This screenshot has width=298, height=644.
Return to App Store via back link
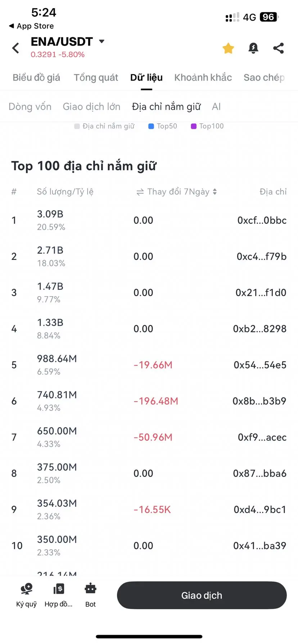coord(31,26)
